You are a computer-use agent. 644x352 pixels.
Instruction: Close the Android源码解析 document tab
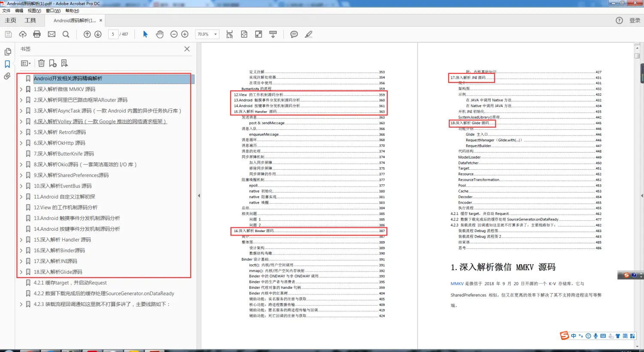point(101,20)
